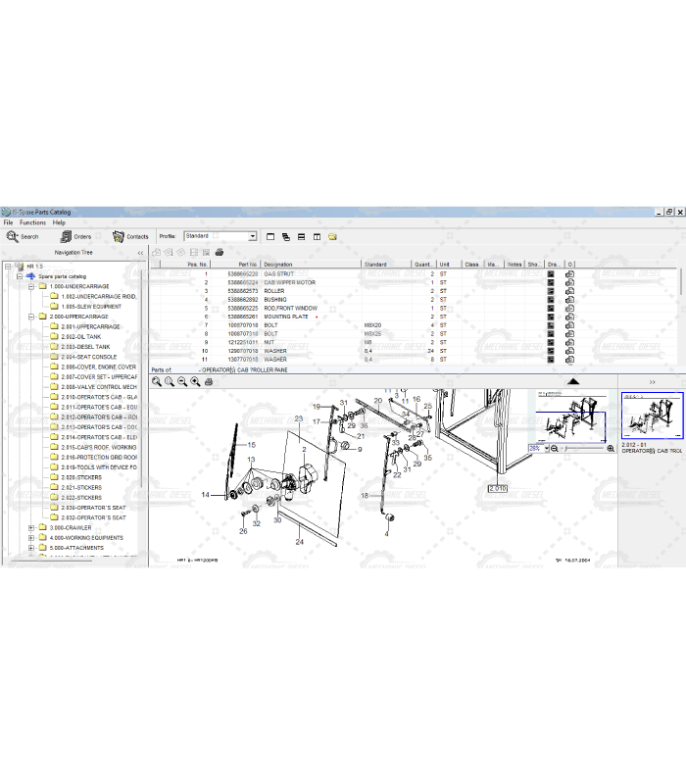Print the drawing from diagram toolbar
Image resolution: width=686 pixels, height=784 pixels.
pos(208,381)
